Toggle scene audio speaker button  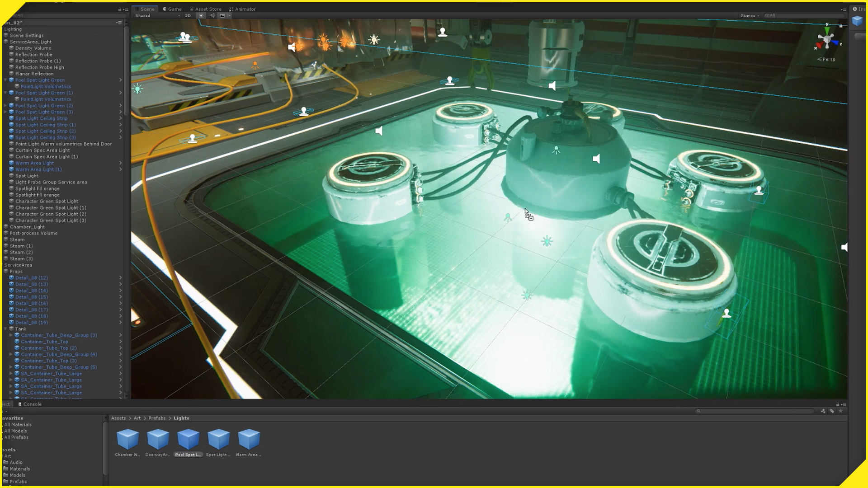pos(212,15)
